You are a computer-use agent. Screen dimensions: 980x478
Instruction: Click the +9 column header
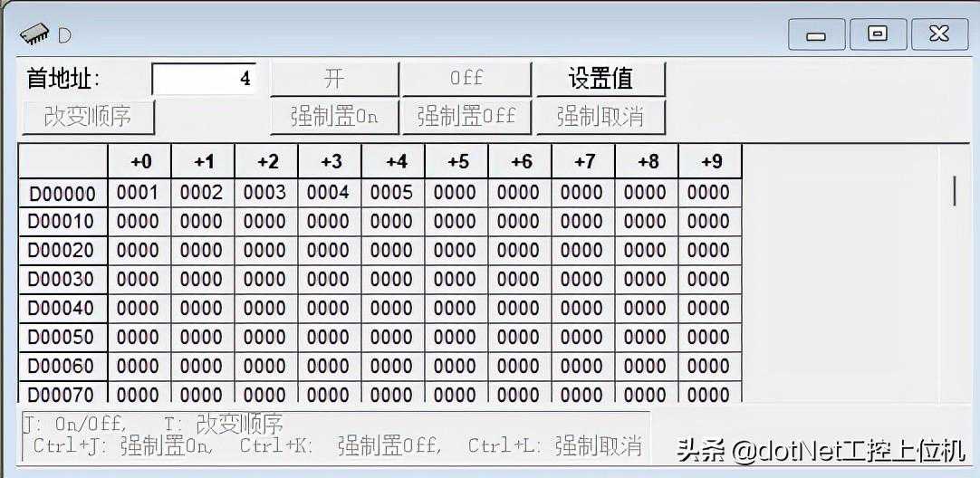pyautogui.click(x=711, y=162)
